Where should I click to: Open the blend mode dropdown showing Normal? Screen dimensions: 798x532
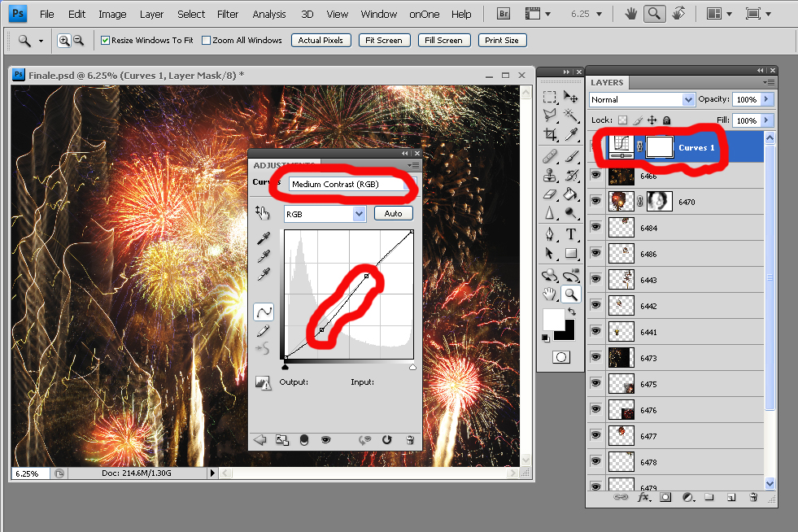[x=642, y=99]
